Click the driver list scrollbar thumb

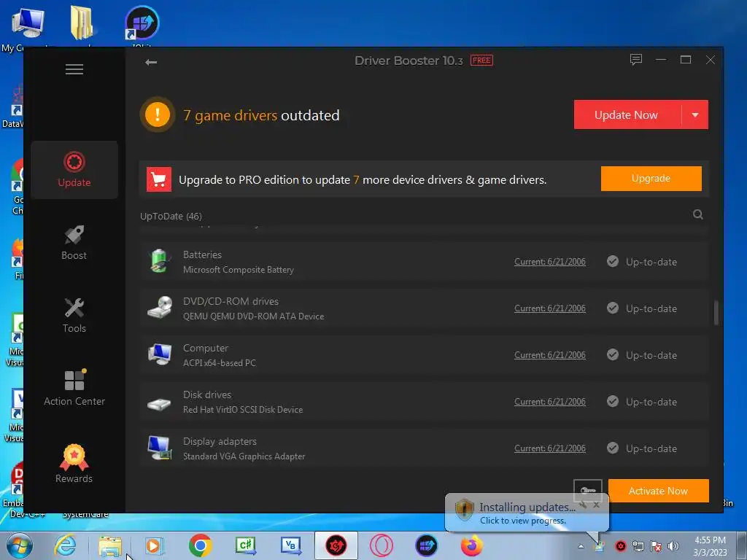(716, 312)
